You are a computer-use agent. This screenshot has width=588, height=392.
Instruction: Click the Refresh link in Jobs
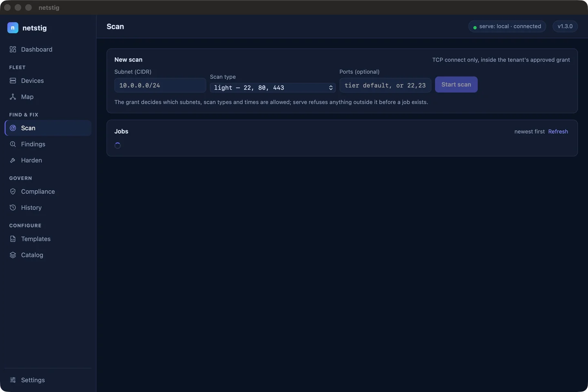pos(558,132)
